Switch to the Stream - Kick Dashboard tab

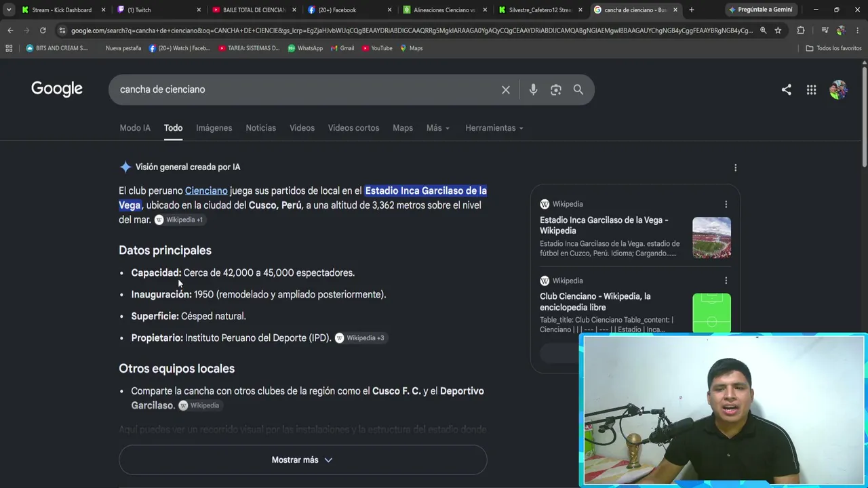coord(62,10)
